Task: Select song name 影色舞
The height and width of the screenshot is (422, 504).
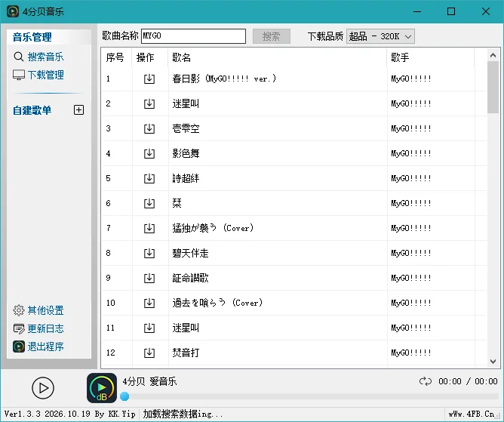Action: click(186, 153)
